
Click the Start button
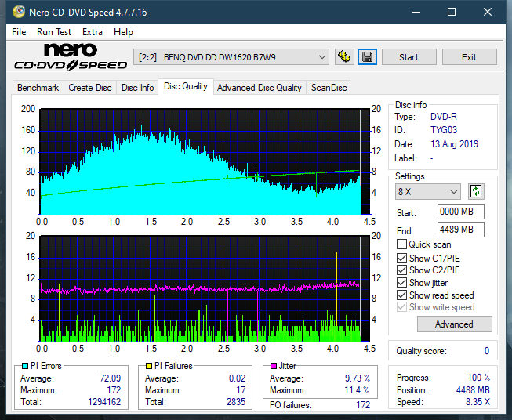click(x=409, y=57)
